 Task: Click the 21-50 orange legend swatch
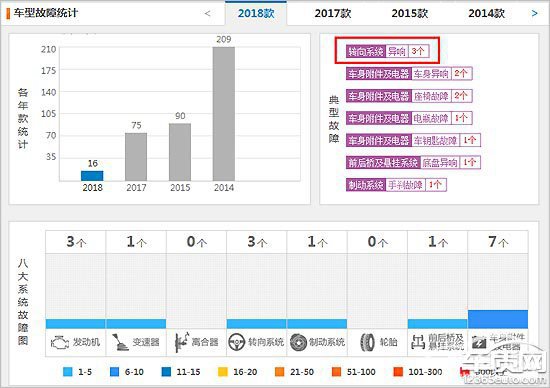pyautogui.click(x=280, y=372)
